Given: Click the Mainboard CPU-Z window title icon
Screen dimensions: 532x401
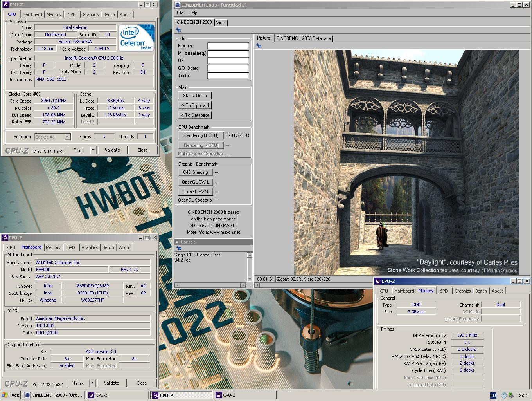Looking at the screenshot, I should coord(5,238).
